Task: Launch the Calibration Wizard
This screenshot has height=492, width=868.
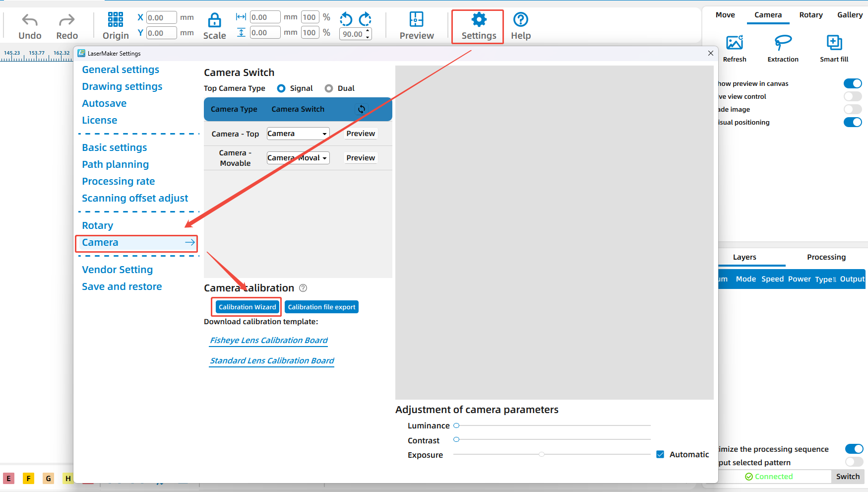Action: (x=247, y=307)
